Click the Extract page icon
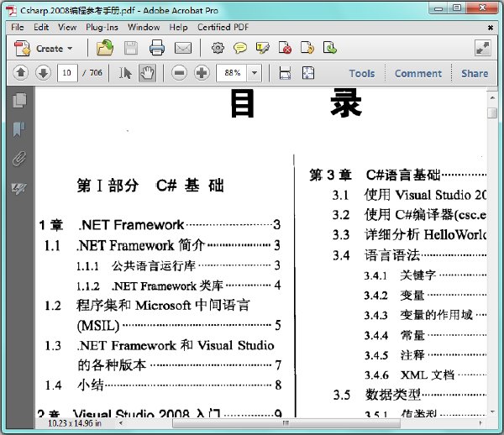Image resolution: width=504 pixels, height=435 pixels. click(x=330, y=48)
